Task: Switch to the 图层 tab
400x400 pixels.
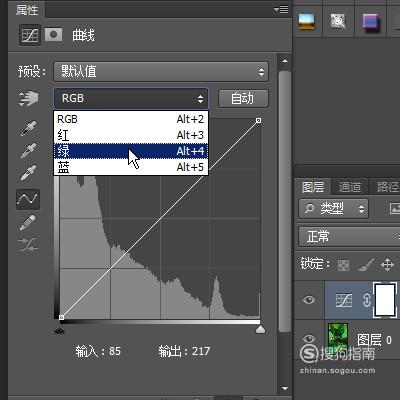Action: tap(313, 187)
